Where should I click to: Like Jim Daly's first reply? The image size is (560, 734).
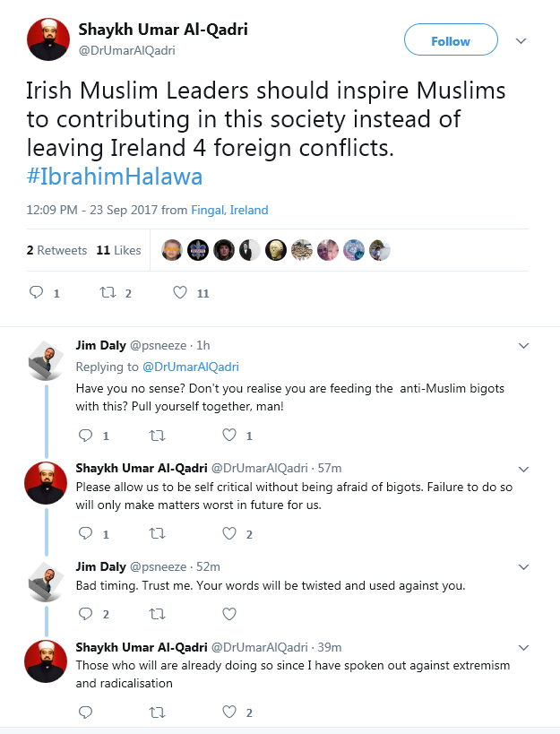coord(229,436)
